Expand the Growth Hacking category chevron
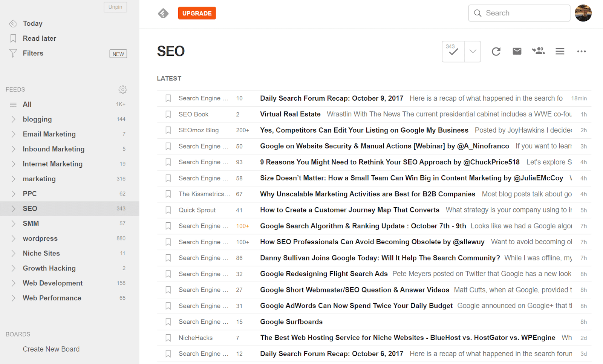 (x=13, y=268)
